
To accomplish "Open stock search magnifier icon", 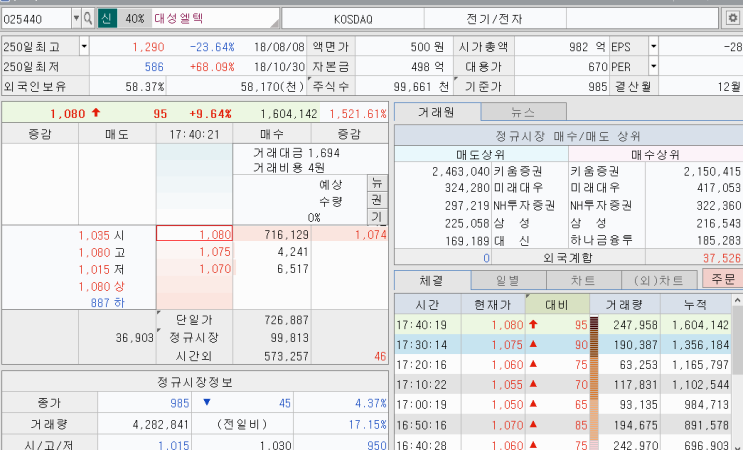I will [x=88, y=19].
